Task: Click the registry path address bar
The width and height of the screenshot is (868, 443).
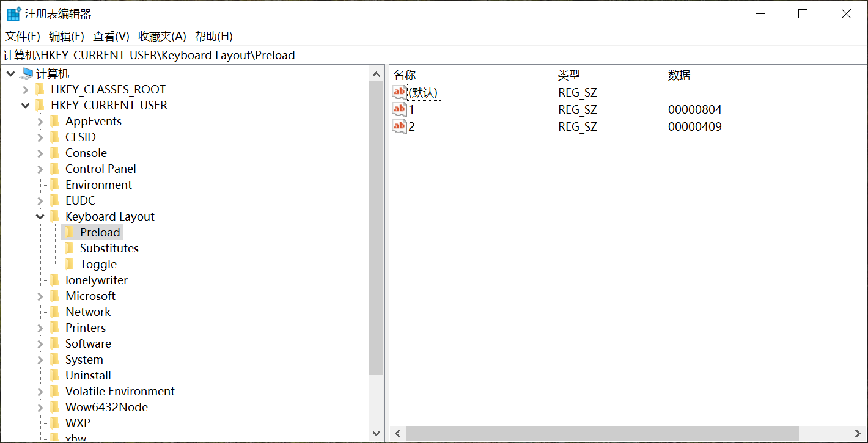Action: coord(434,56)
